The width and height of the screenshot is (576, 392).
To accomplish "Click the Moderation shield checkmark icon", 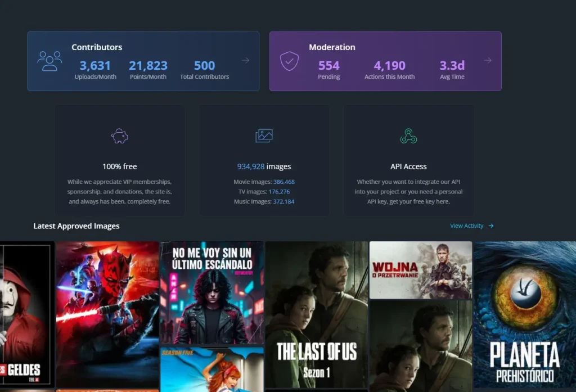I will coord(290,61).
